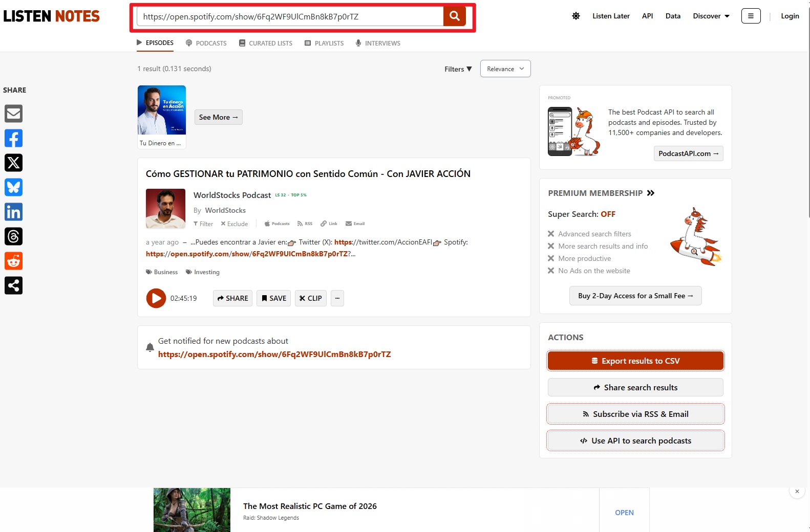The width and height of the screenshot is (810, 532).
Task: Share to LinkedIn icon
Action: point(14,212)
